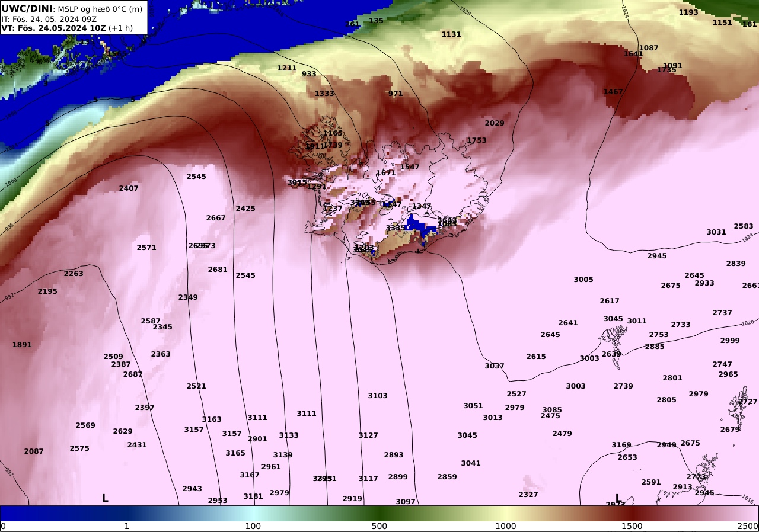Viewport: 759px width, 532px height.
Task: Select the 2349 data point
Action: click(x=188, y=297)
